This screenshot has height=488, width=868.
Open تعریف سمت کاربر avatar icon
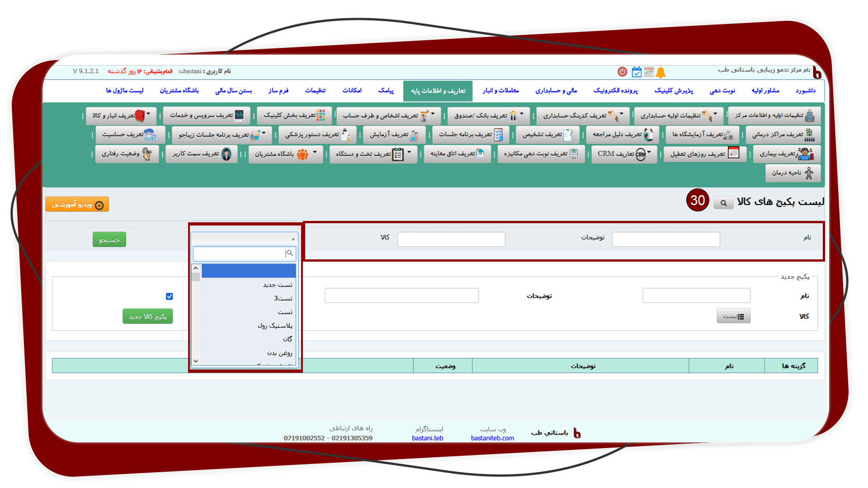click(226, 154)
